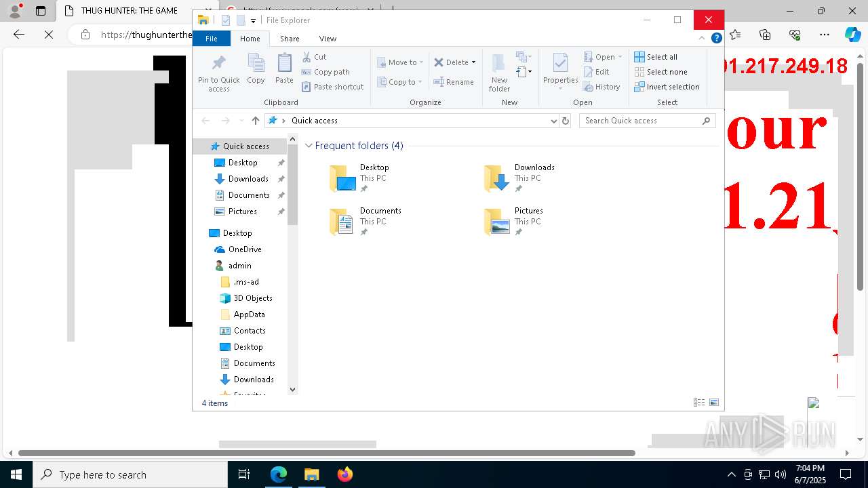This screenshot has width=868, height=488.
Task: Click Paste shortcut in ribbon
Action: [332, 87]
